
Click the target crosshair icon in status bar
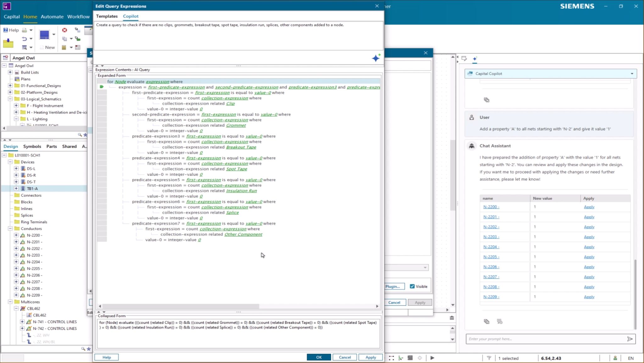point(420,358)
